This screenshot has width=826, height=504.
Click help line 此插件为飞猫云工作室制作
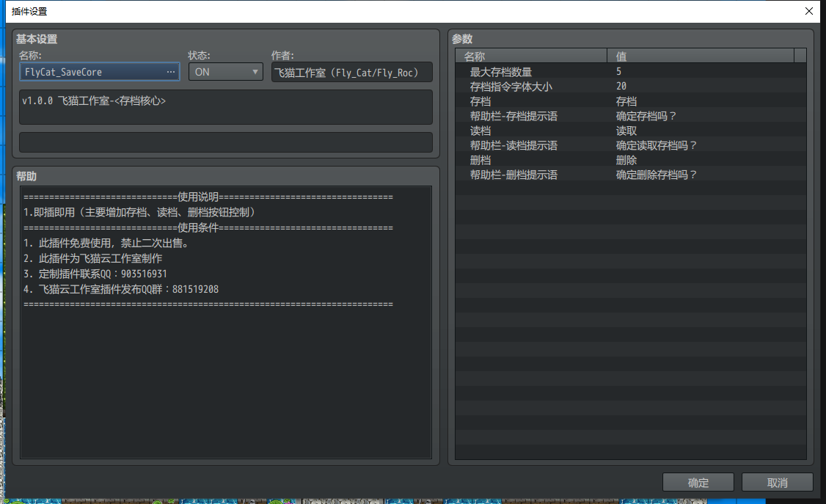pos(92,258)
